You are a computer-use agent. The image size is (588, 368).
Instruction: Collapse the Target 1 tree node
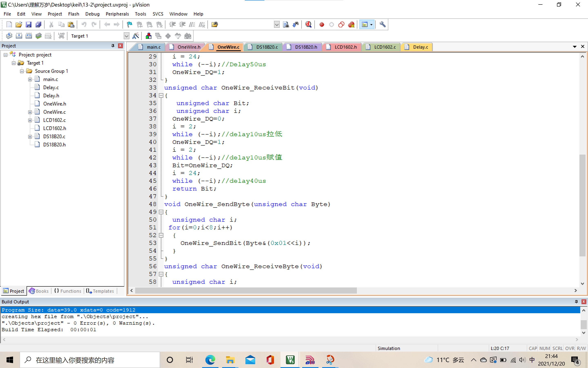(14, 63)
